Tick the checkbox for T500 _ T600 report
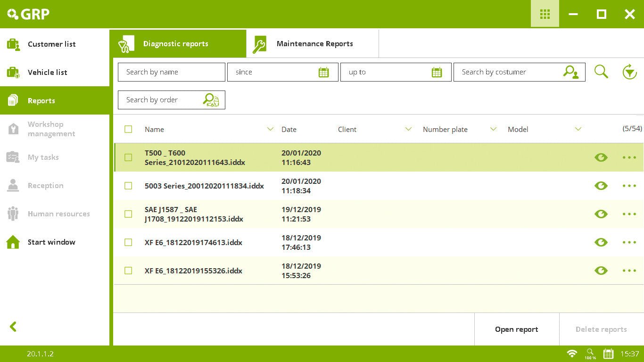644x362 pixels. pyautogui.click(x=128, y=157)
